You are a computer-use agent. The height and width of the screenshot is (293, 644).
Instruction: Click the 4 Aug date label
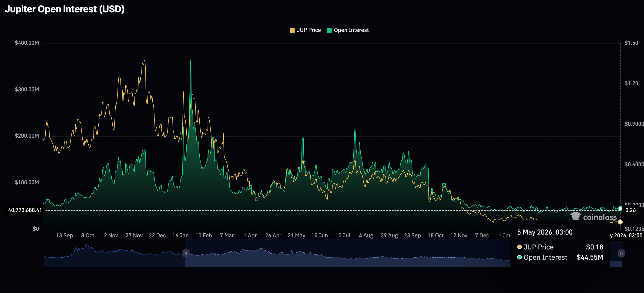(366, 235)
